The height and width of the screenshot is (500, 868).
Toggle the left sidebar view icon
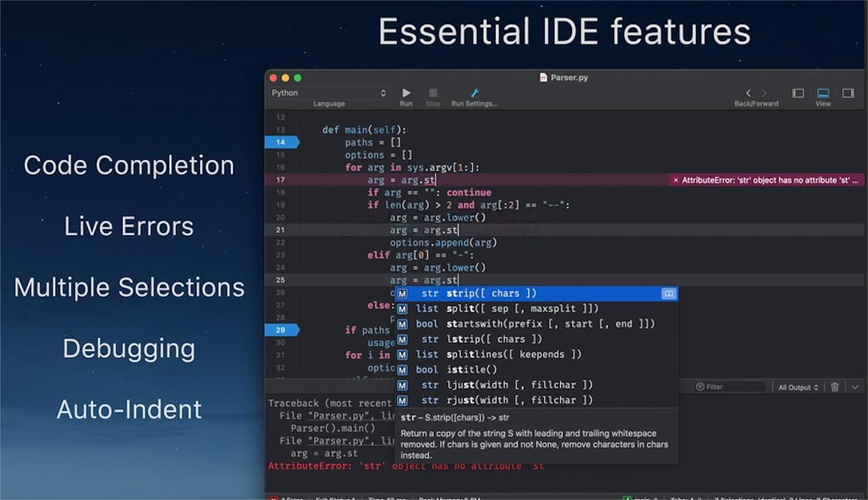coord(798,93)
